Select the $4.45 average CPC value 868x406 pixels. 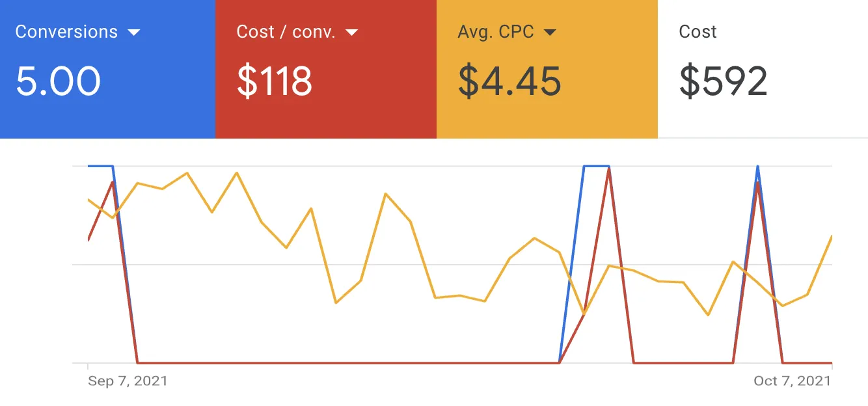coord(509,81)
